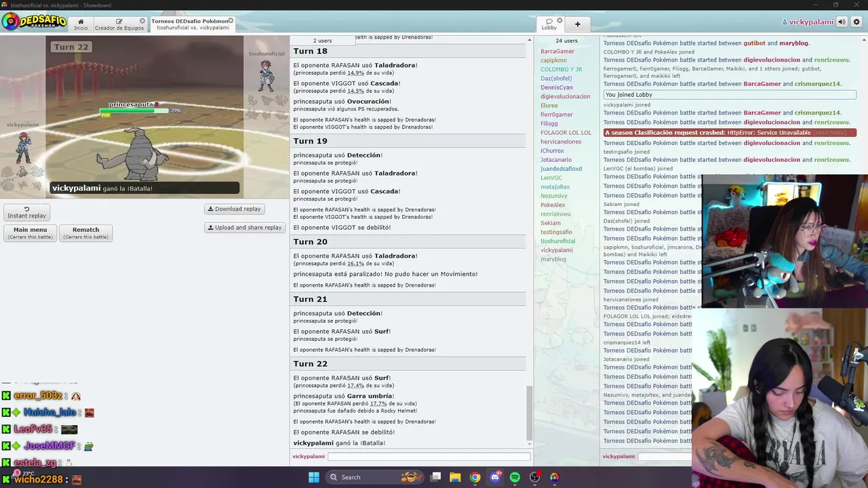Open Sekiam user in list
The width and height of the screenshot is (868, 488).
tap(551, 223)
